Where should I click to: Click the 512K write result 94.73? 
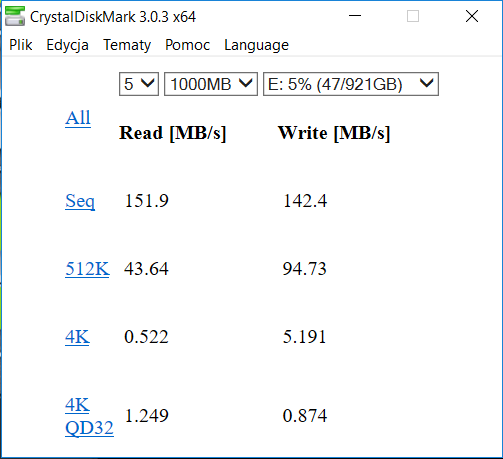(305, 269)
